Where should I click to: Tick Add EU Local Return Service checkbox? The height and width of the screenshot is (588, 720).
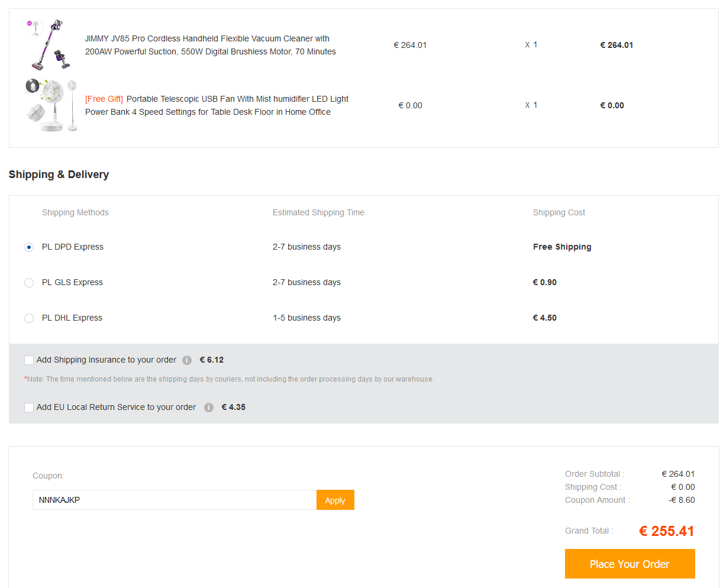pyautogui.click(x=29, y=408)
